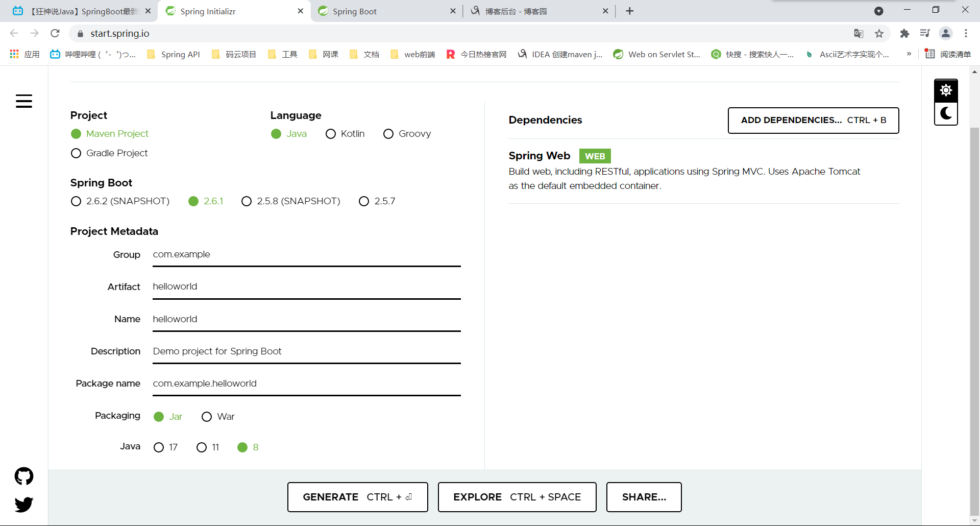Open the Spring API bookmark folder

coord(174,54)
